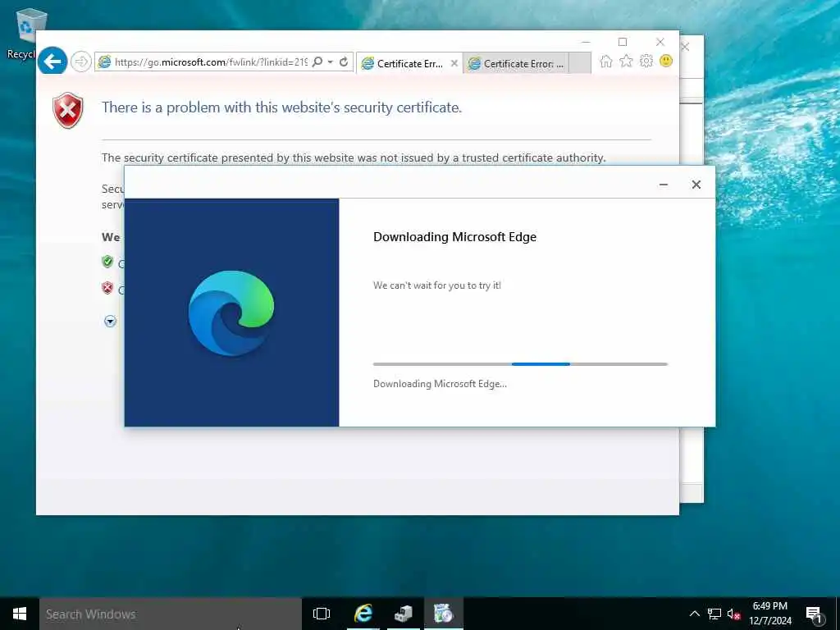Open the address bar autocomplete dropdown arrow
The image size is (840, 630).
click(331, 62)
